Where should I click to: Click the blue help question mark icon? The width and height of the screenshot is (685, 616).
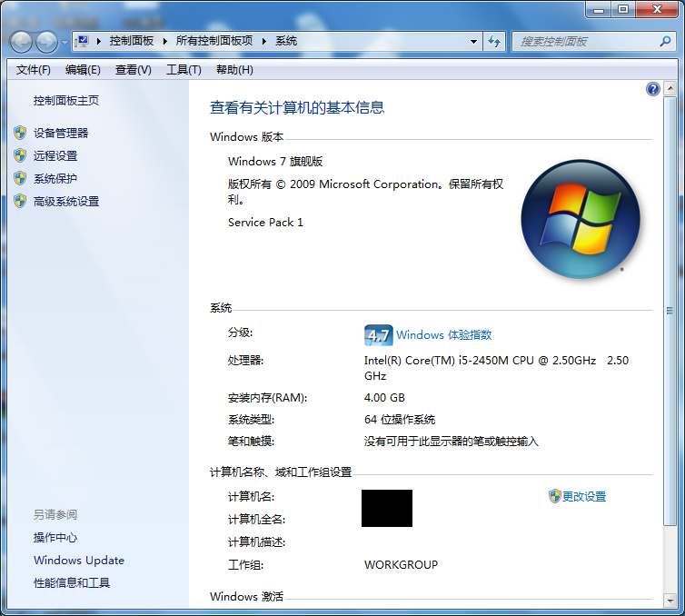click(x=652, y=89)
